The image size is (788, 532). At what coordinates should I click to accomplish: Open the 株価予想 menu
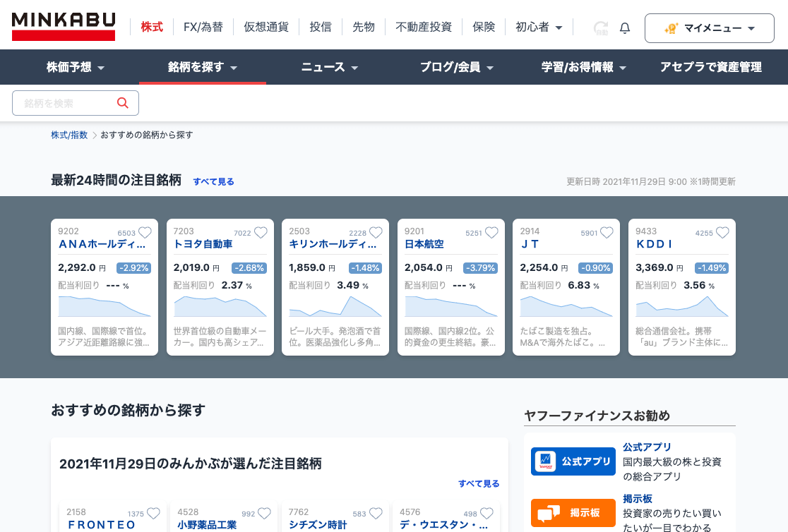76,67
